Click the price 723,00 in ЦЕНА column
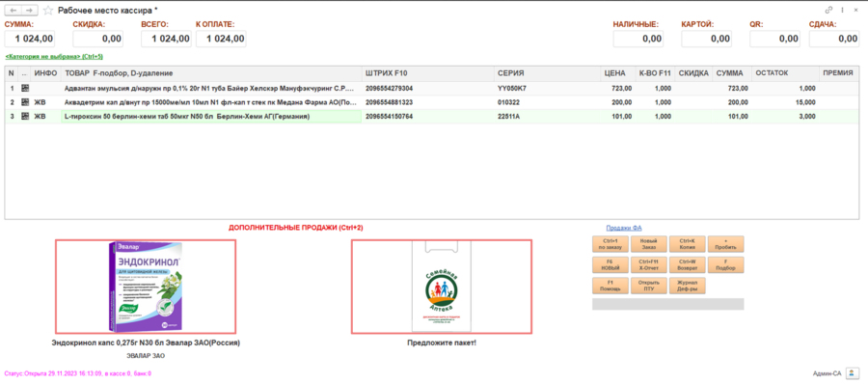The height and width of the screenshot is (384, 868). click(x=622, y=89)
